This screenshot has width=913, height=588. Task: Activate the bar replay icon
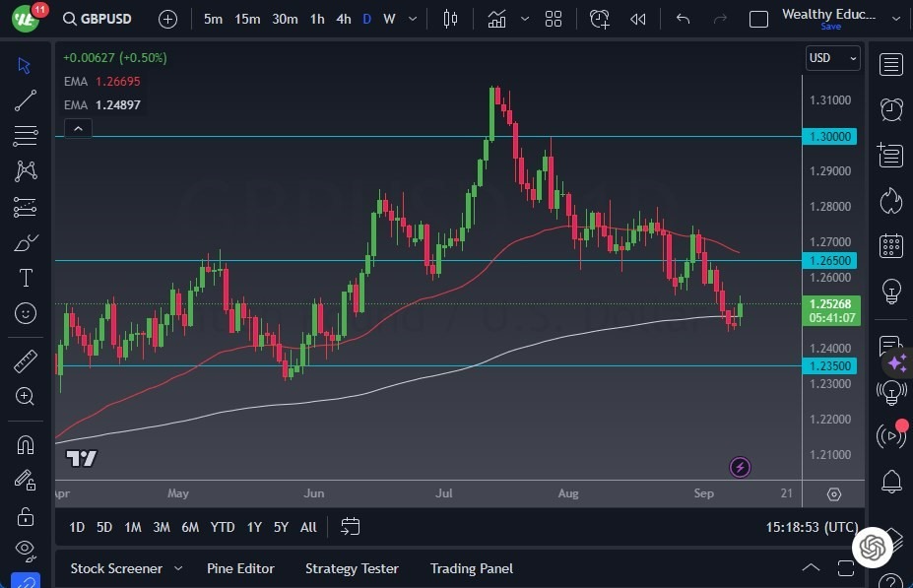point(636,18)
